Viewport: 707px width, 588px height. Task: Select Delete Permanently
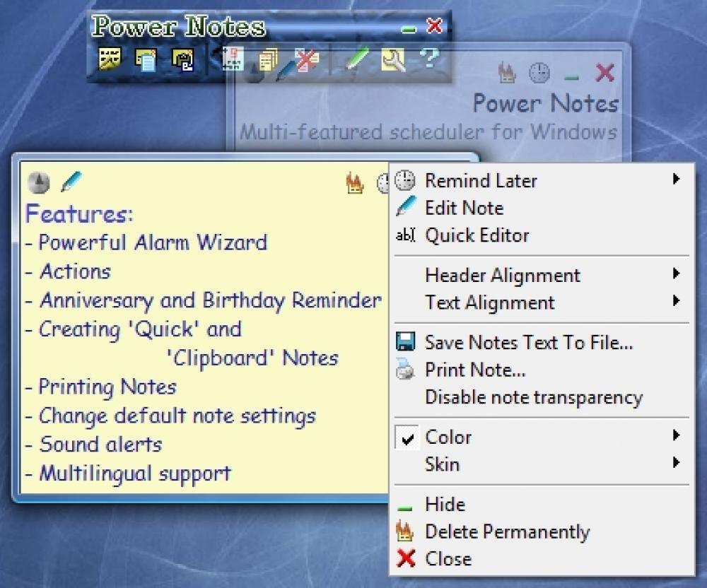coord(506,531)
